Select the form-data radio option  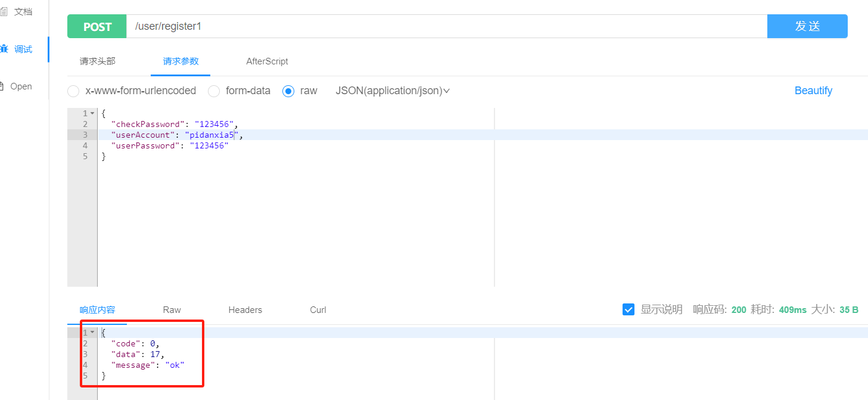click(x=214, y=91)
